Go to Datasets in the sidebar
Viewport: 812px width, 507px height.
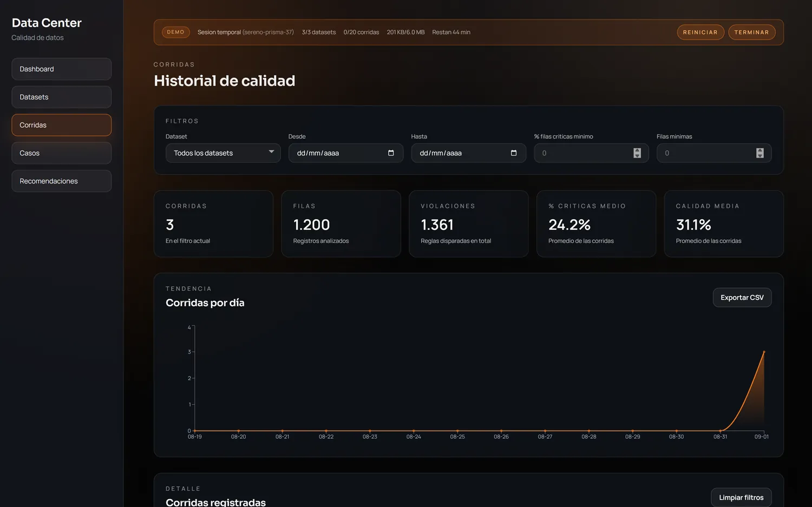point(61,97)
